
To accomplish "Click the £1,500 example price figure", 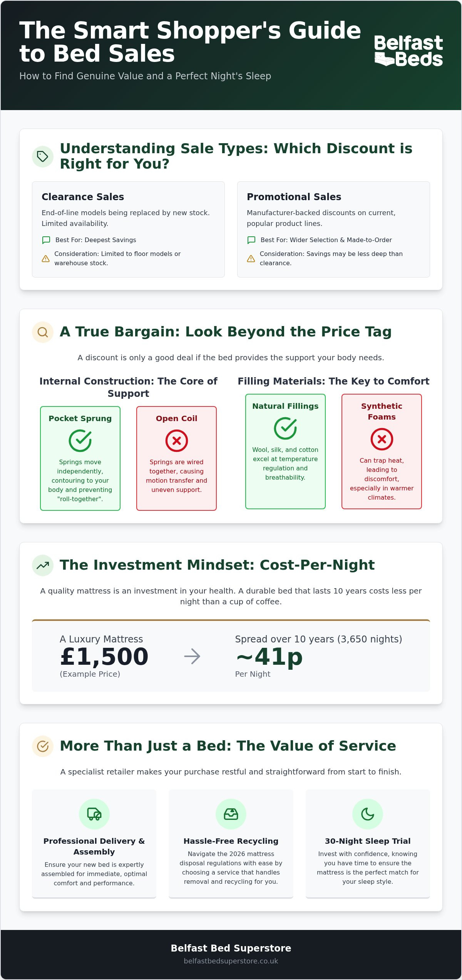I will [x=104, y=656].
